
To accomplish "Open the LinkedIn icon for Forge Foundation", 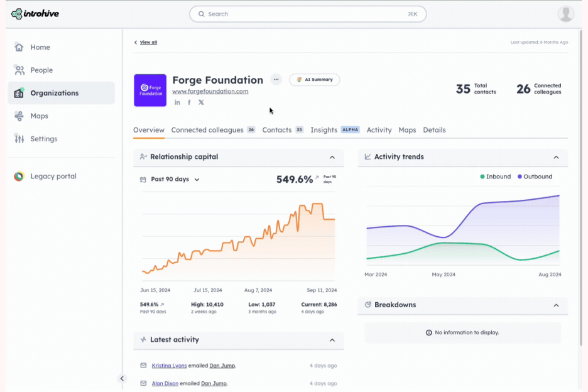I will point(177,102).
